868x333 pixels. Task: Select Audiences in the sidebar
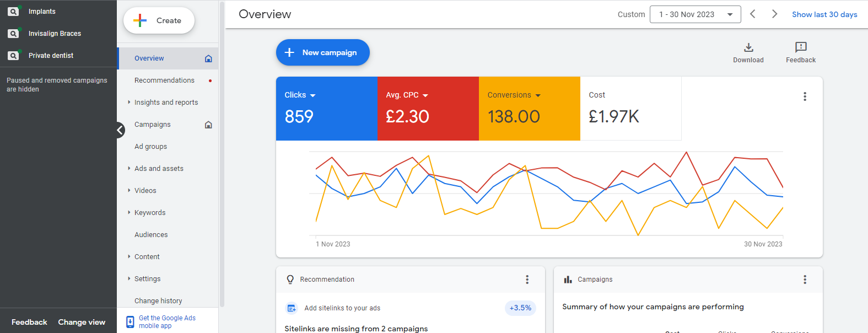pos(151,235)
